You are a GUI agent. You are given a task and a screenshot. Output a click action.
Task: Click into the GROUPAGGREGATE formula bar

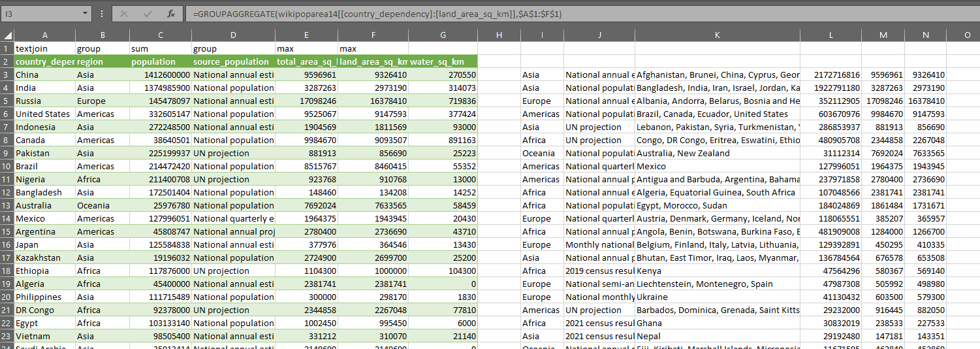(x=581, y=13)
